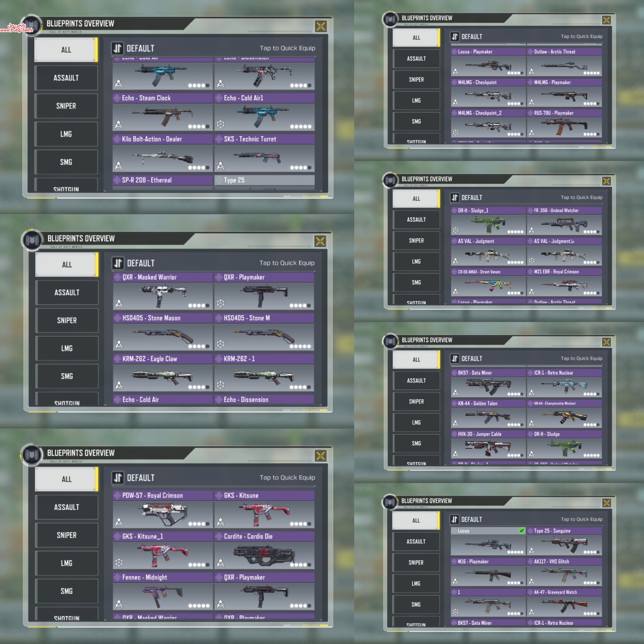644x644 pixels.
Task: Tap compass icon on RUS-79U - Playmaker card
Action: (532, 133)
